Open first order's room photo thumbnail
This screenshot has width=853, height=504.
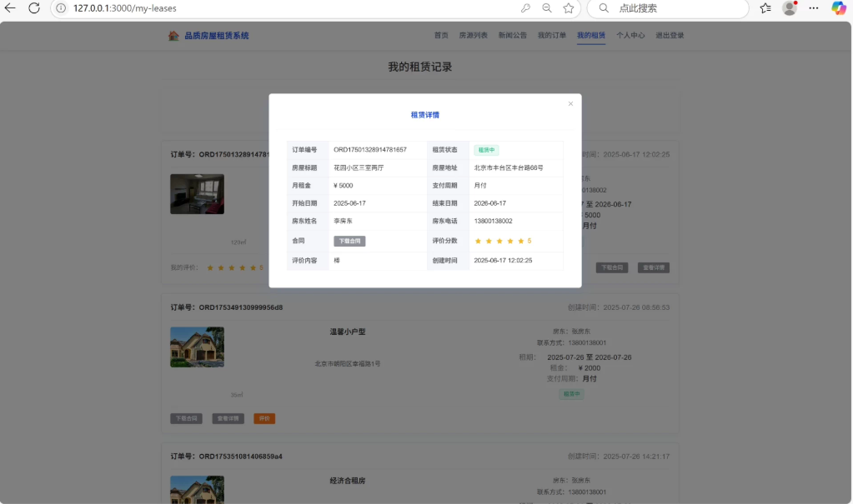[197, 194]
